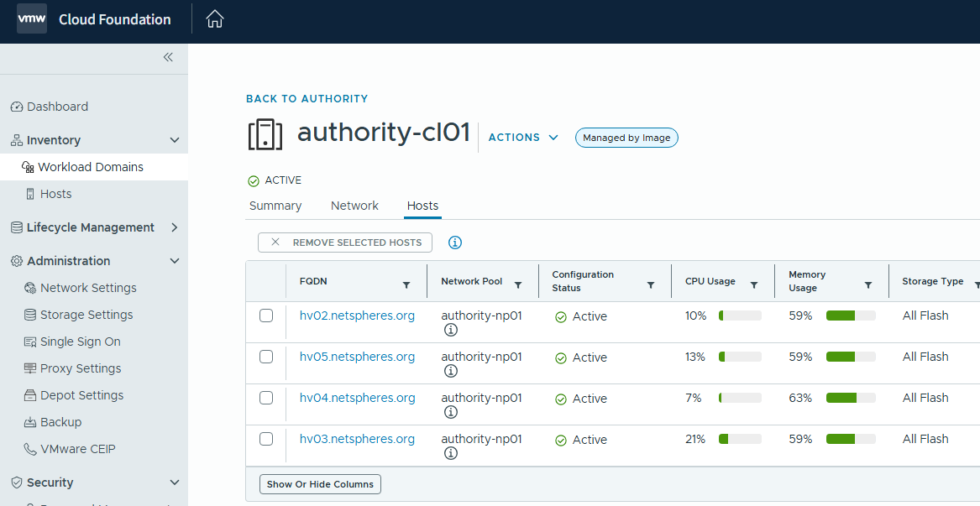Select the Hosts tab

coord(422,206)
